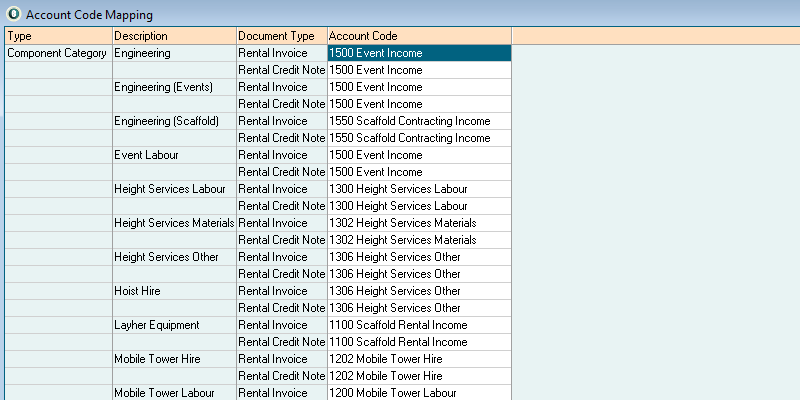
Task: Click the Mobile Tower Hire description cell
Action: [157, 359]
